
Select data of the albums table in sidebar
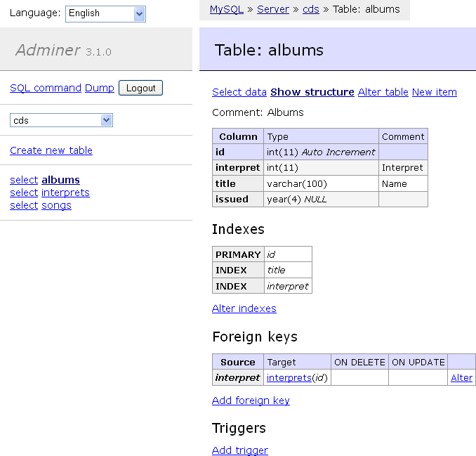(x=24, y=180)
